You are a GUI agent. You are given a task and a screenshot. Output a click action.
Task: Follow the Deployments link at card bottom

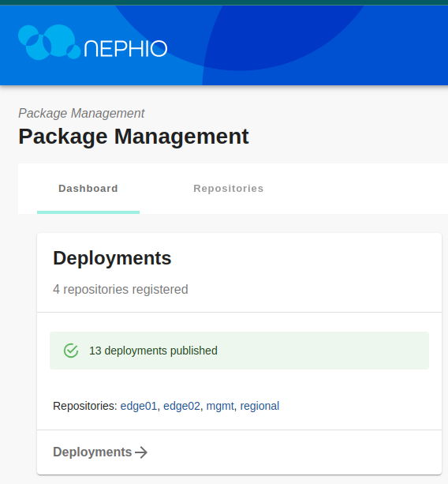tap(100, 452)
